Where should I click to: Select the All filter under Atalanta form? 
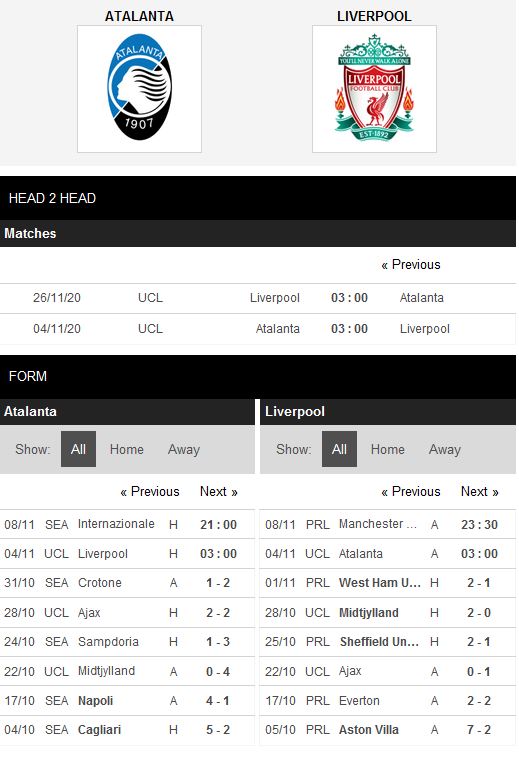(78, 449)
